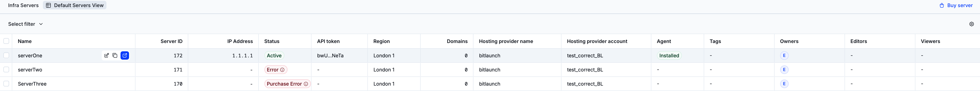Click the Error status badge
The height and width of the screenshot is (91, 980).
point(276,70)
